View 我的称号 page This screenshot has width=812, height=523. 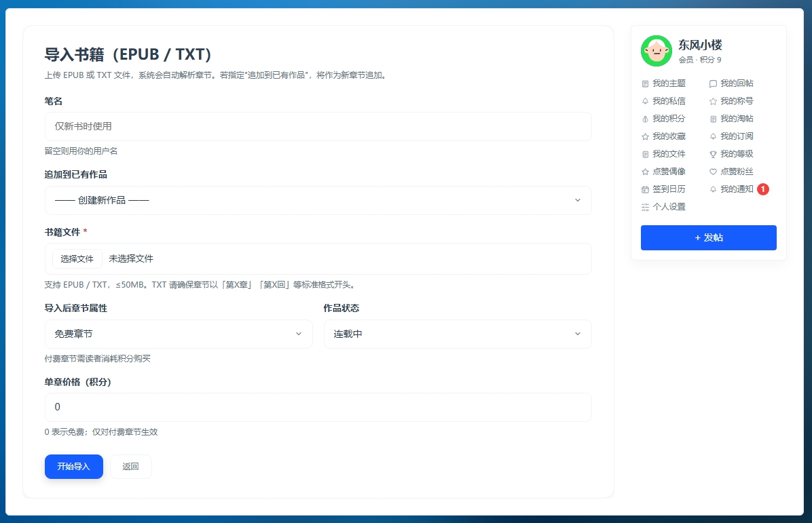[x=737, y=101]
